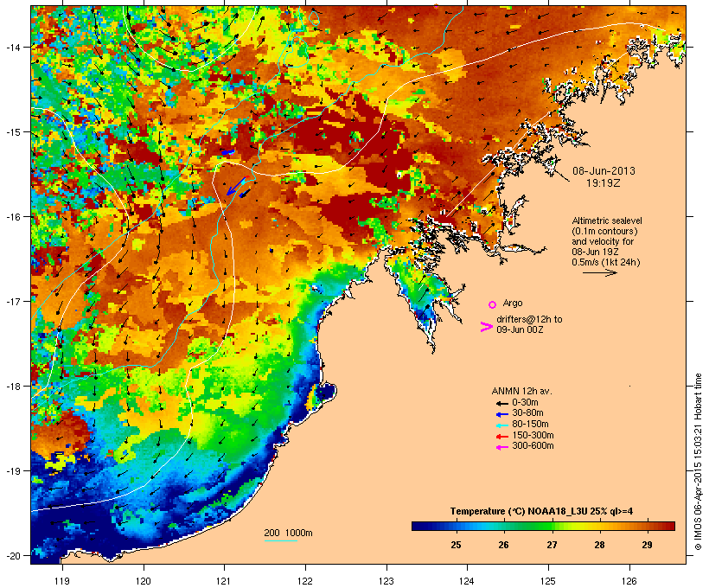Screen dimensions: 709x588
Task: Click the colorbar tick label 26
Action: coord(503,545)
